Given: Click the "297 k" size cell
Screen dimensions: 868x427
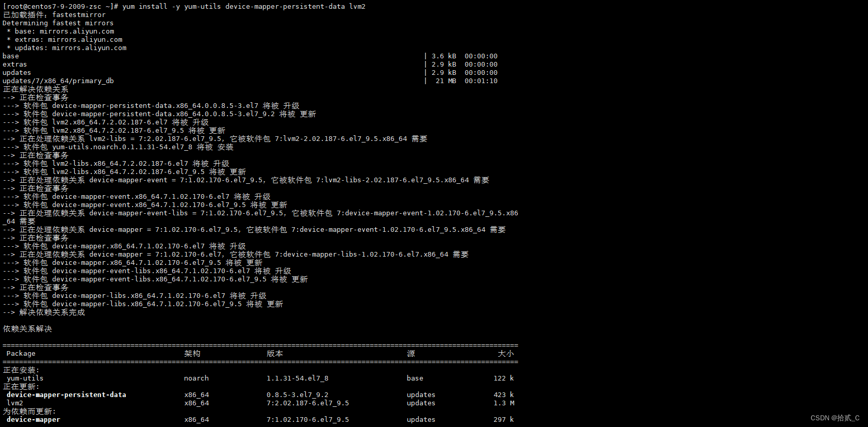Looking at the screenshot, I should (504, 420).
